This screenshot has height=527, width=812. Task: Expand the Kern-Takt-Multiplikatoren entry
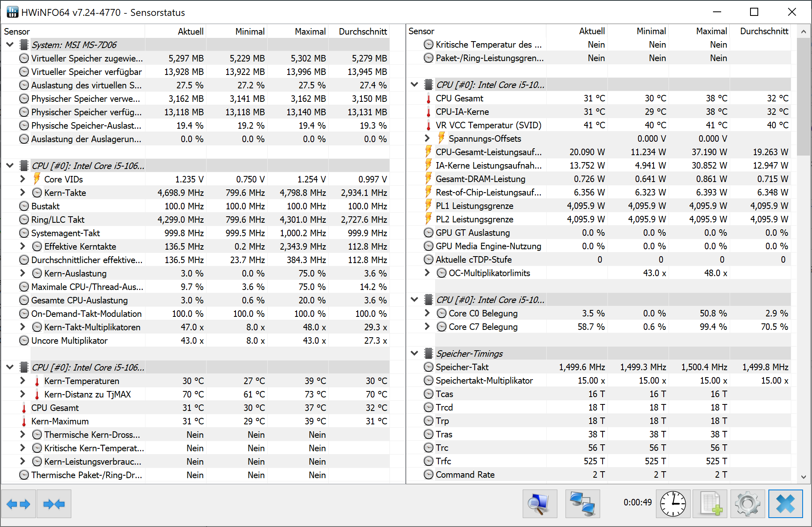pos(23,327)
